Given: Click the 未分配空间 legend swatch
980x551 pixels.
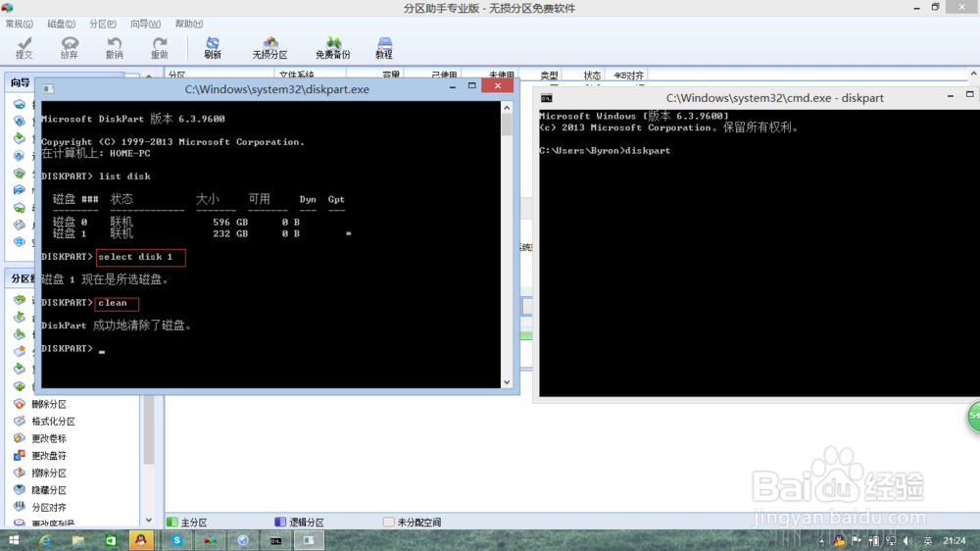Looking at the screenshot, I should [x=389, y=522].
